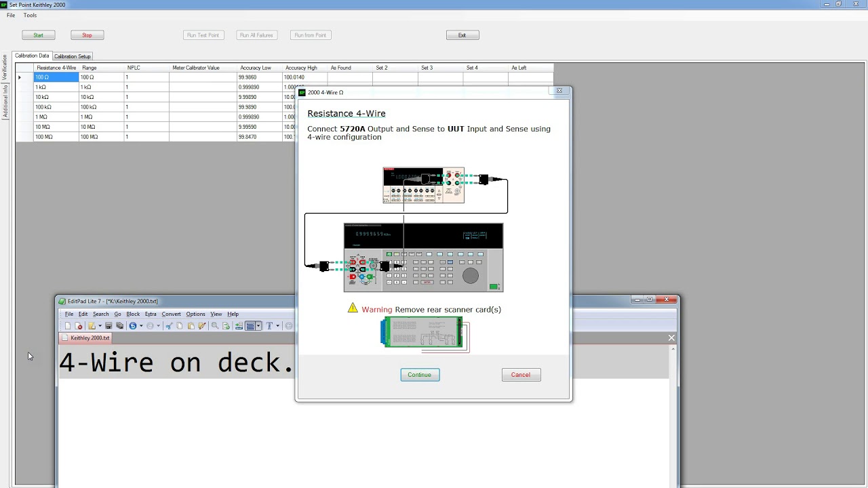Click the Save icon in EditPad toolbar
Screen dimensions: 868x488
click(108, 326)
